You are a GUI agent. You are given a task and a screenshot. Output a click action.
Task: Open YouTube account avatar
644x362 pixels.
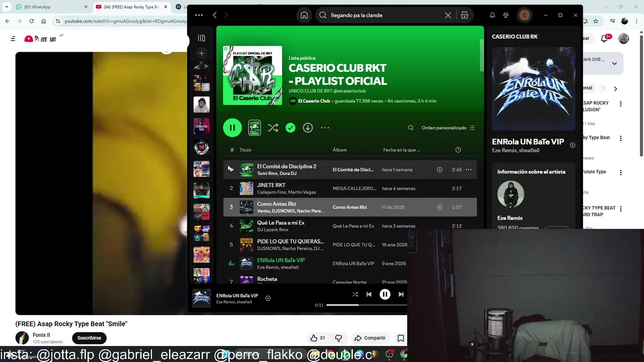623,39
